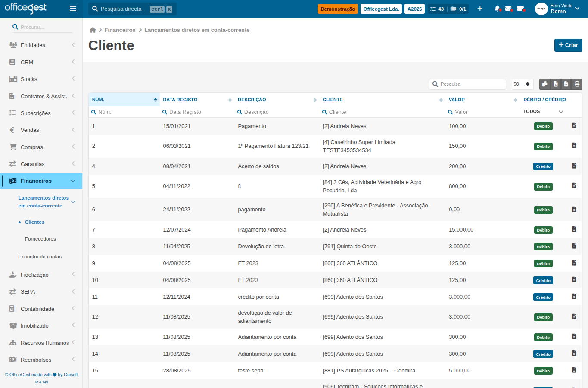Export table to Excel

tap(556, 84)
